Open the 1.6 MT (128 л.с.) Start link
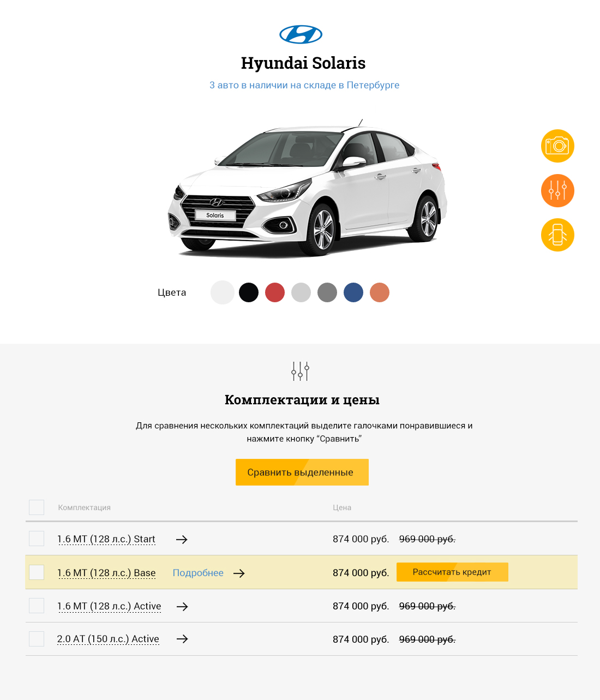The height and width of the screenshot is (700, 600). click(x=106, y=539)
